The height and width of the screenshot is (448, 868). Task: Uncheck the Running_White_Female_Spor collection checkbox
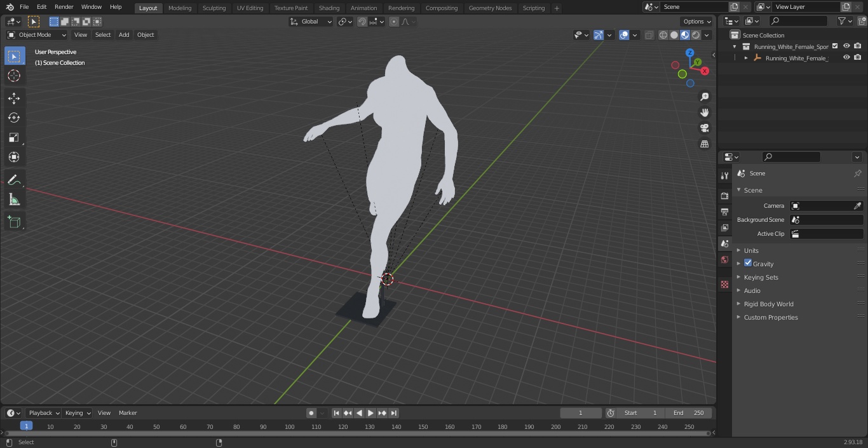click(x=835, y=46)
